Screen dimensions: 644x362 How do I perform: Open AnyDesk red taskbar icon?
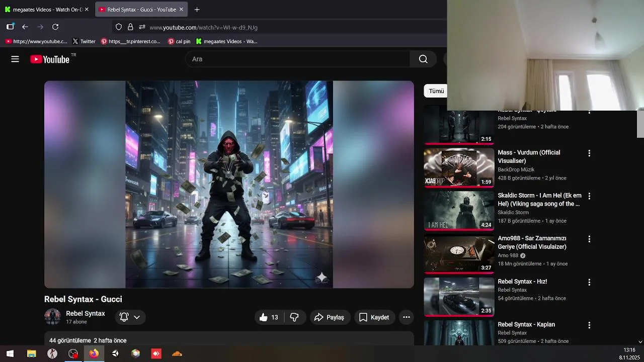(x=156, y=353)
